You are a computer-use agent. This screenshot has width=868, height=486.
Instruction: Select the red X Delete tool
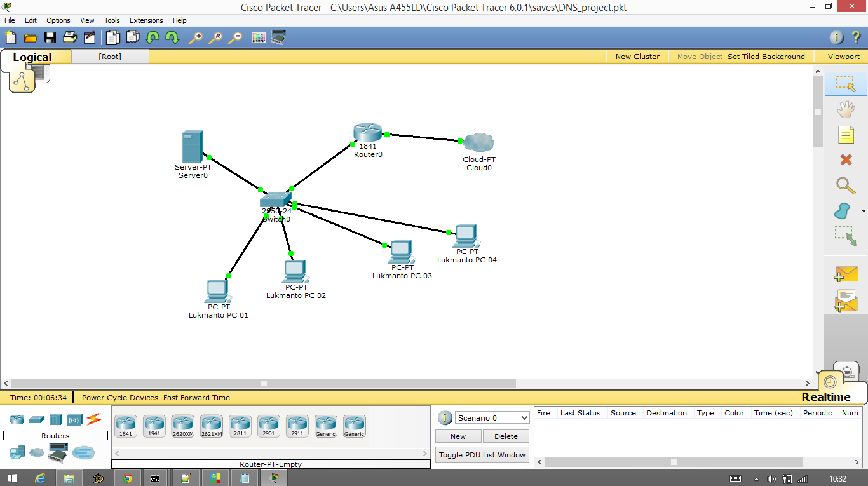[846, 159]
